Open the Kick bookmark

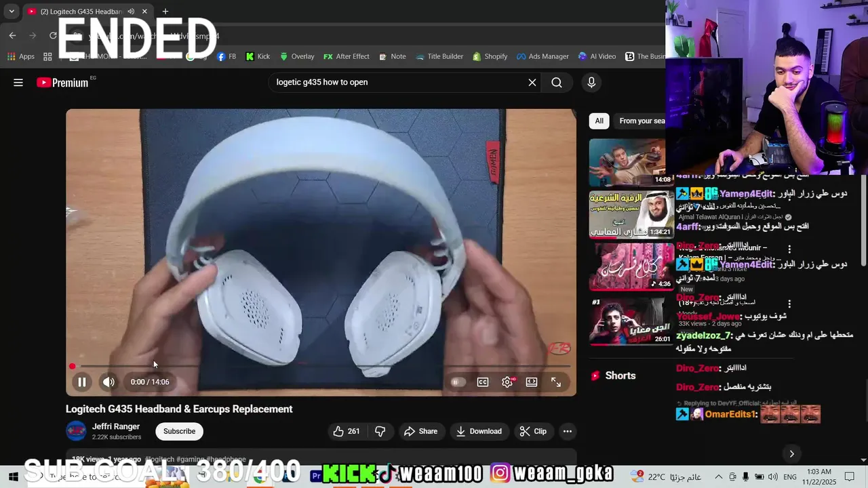(x=258, y=57)
